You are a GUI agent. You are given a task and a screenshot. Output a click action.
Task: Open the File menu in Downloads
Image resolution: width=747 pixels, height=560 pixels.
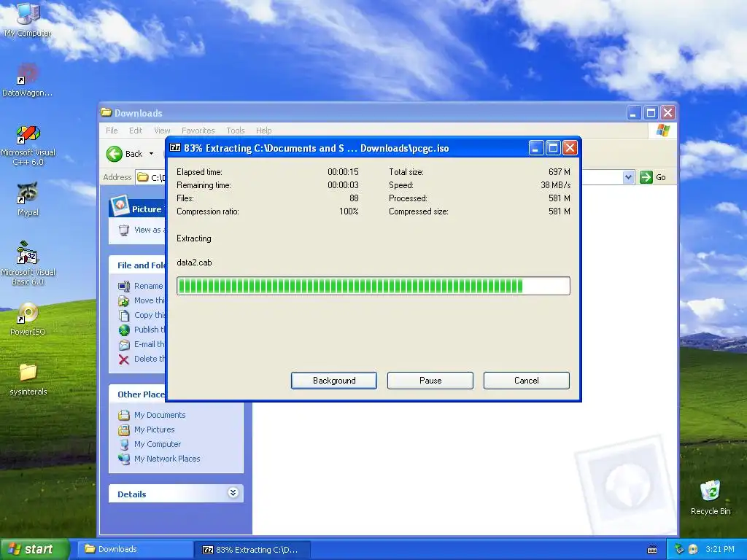point(112,131)
